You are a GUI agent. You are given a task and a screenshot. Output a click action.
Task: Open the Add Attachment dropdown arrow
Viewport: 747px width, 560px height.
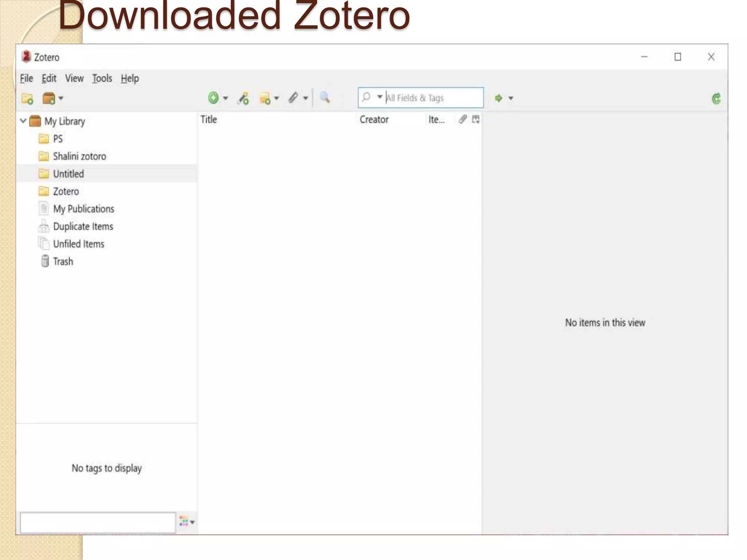(306, 98)
